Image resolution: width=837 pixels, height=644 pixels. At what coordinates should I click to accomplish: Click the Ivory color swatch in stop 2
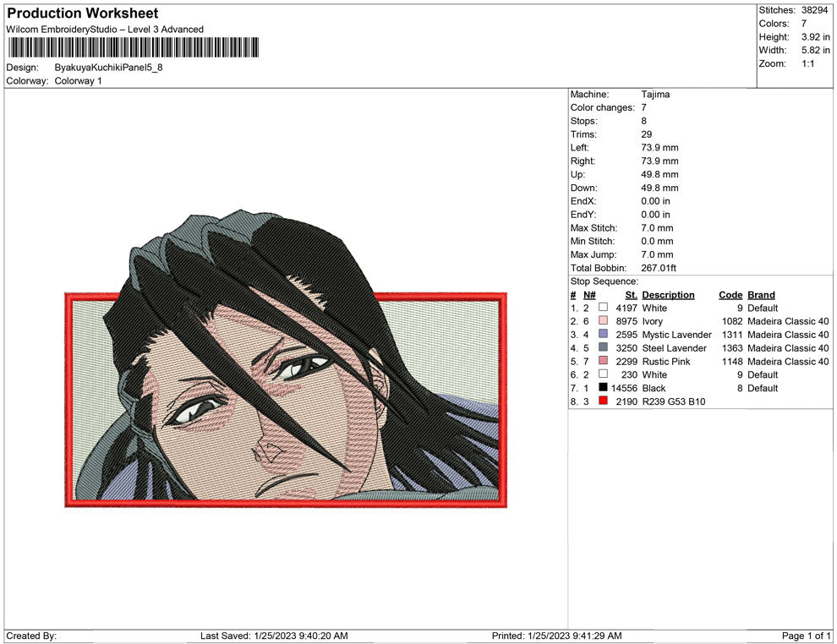click(603, 320)
